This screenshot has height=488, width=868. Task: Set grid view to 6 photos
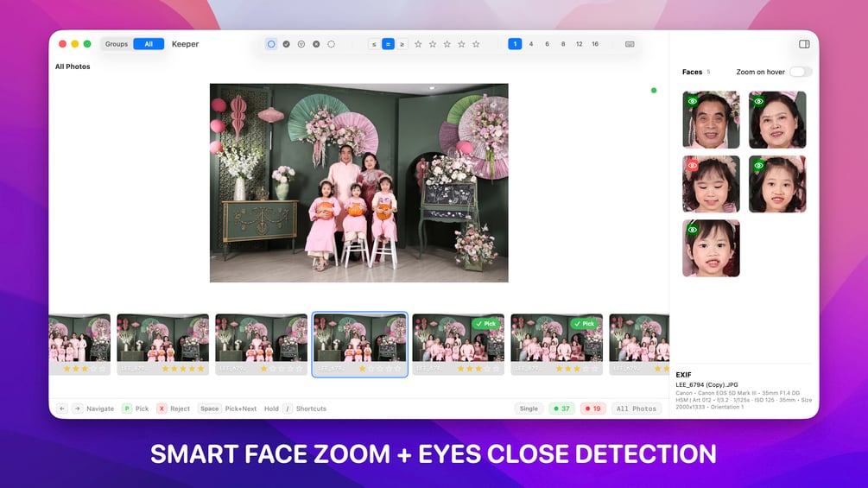tap(547, 44)
